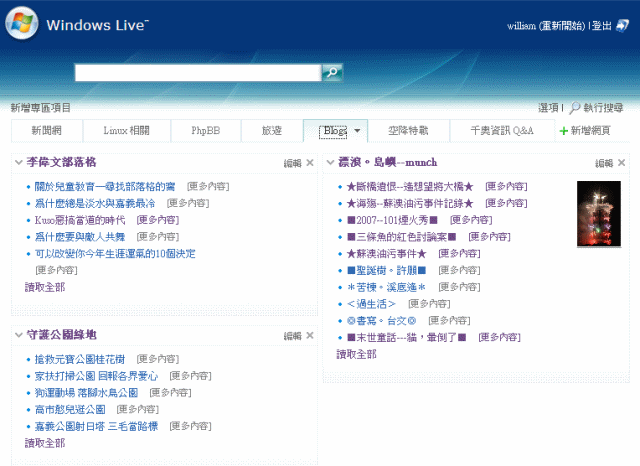The height and width of the screenshot is (466, 640).
Task: Switch to the Linux 相關 tab
Action: [x=127, y=131]
